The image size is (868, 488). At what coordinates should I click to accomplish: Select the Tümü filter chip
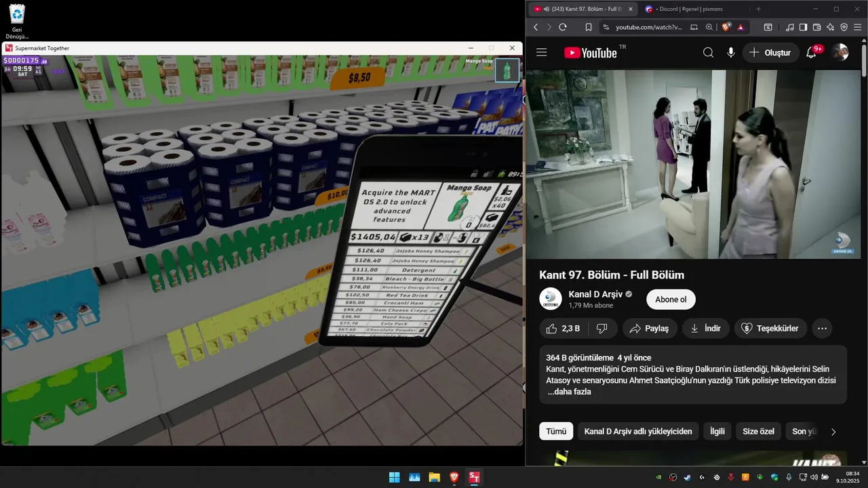point(556,431)
